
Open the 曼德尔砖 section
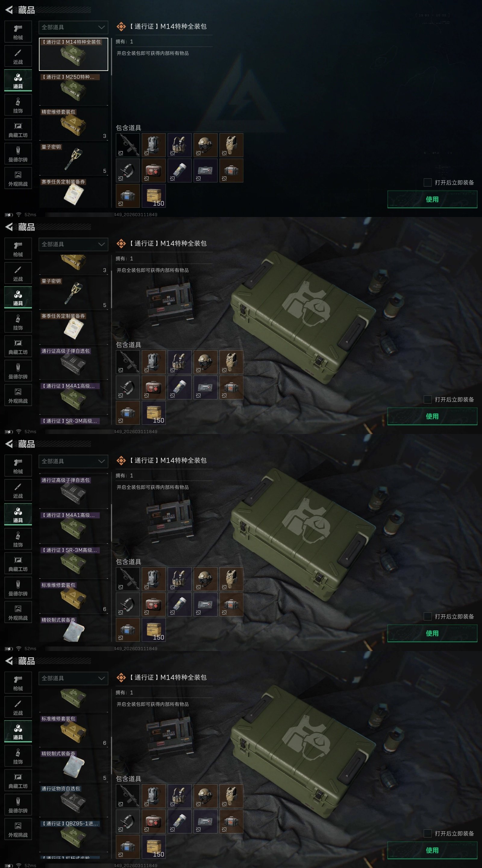18,154
